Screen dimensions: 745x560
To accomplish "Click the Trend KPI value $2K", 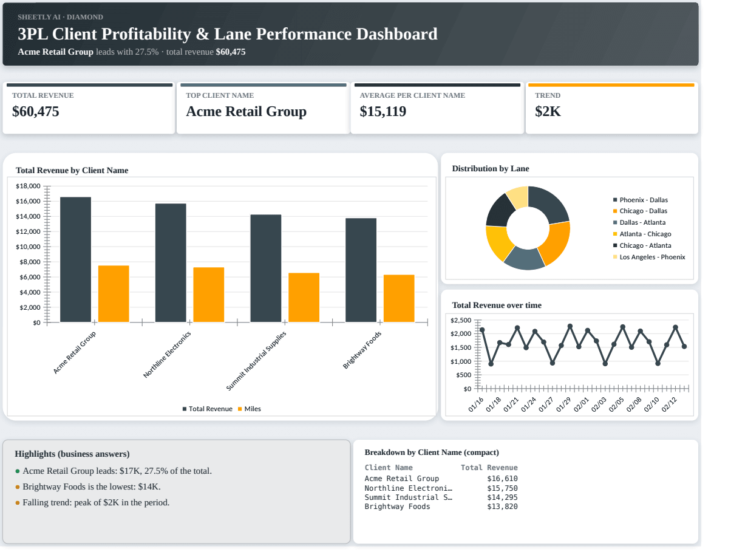I will coord(548,112).
